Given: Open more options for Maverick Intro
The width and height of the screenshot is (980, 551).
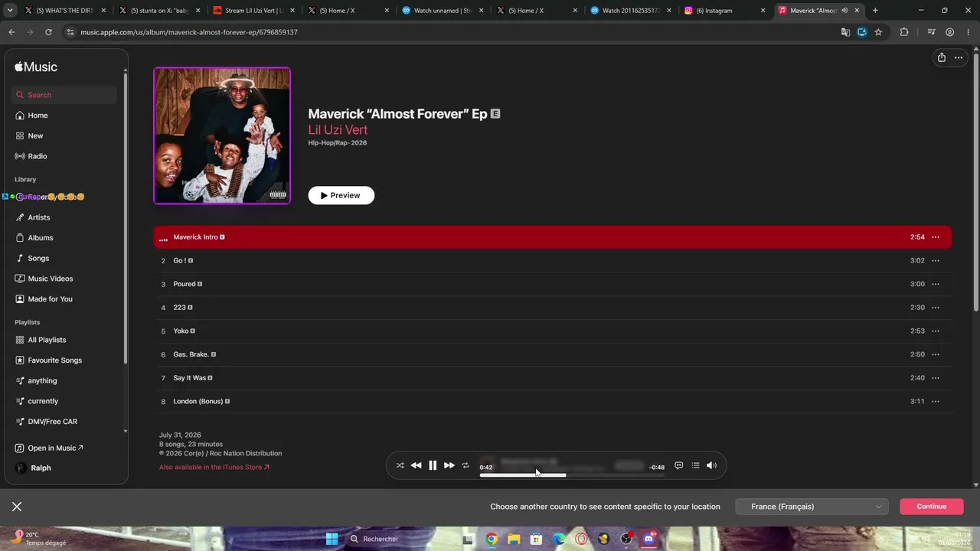Looking at the screenshot, I should [x=936, y=237].
